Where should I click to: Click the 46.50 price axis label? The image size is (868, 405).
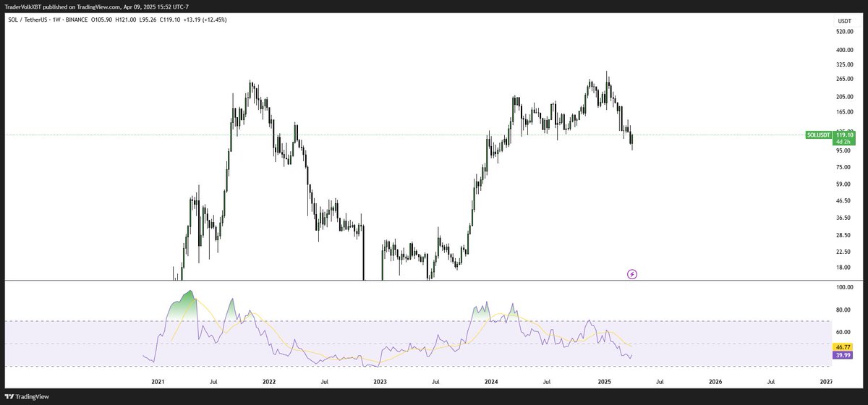click(x=843, y=200)
